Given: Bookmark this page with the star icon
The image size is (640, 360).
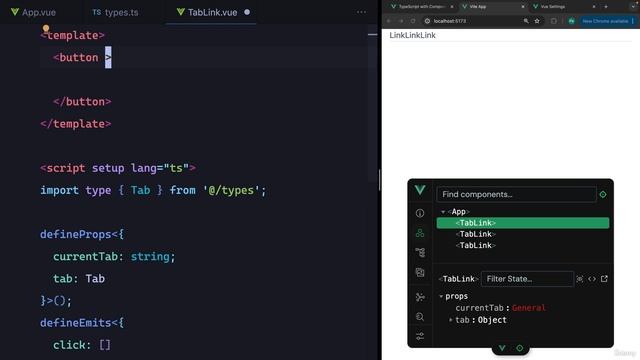Looking at the screenshot, I should 537,21.
